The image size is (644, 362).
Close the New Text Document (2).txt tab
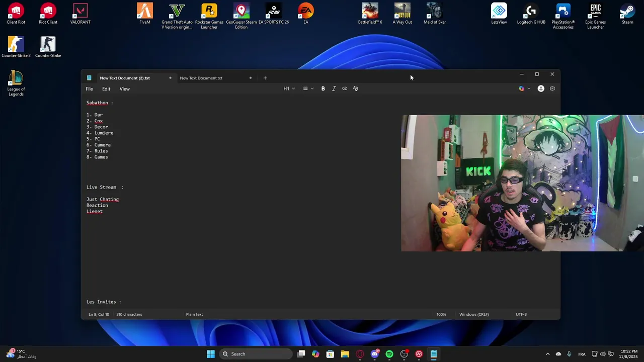click(x=170, y=78)
